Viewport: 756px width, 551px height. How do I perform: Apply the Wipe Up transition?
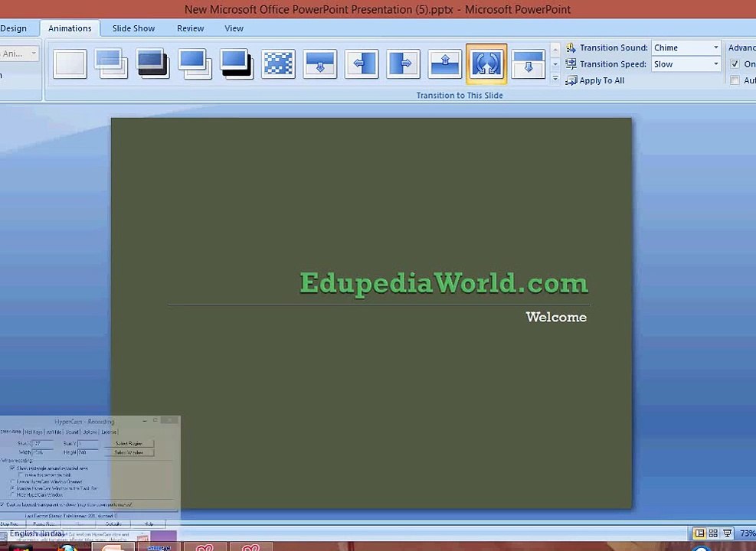[444, 63]
